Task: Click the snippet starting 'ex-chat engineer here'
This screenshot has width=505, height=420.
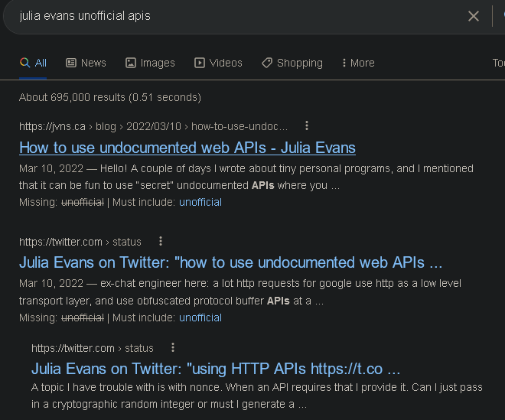Action: coord(240,292)
